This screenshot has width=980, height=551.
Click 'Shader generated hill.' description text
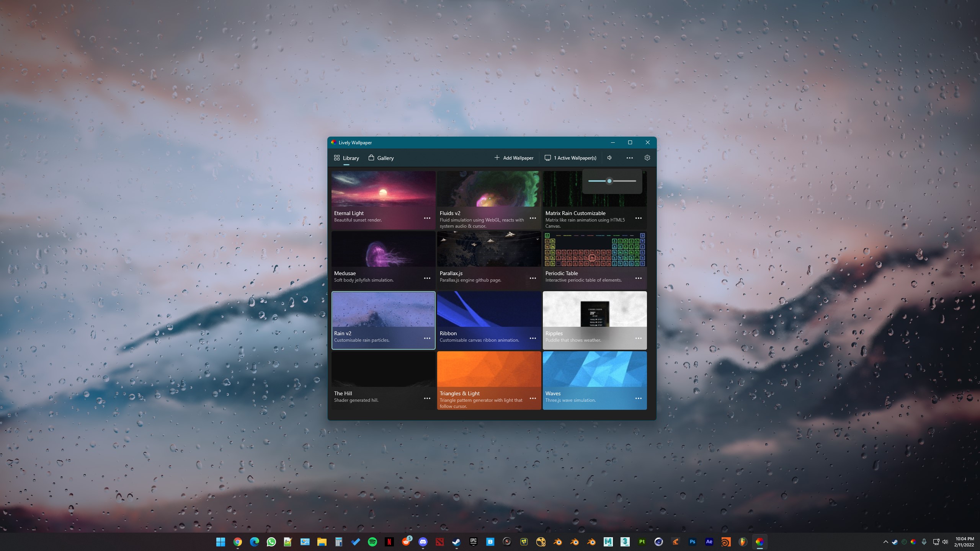point(356,400)
